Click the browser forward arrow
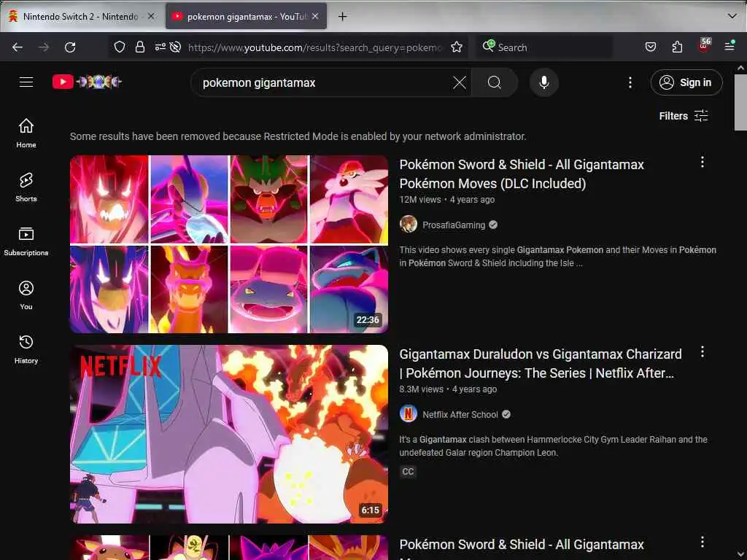Image resolution: width=747 pixels, height=560 pixels. click(44, 47)
